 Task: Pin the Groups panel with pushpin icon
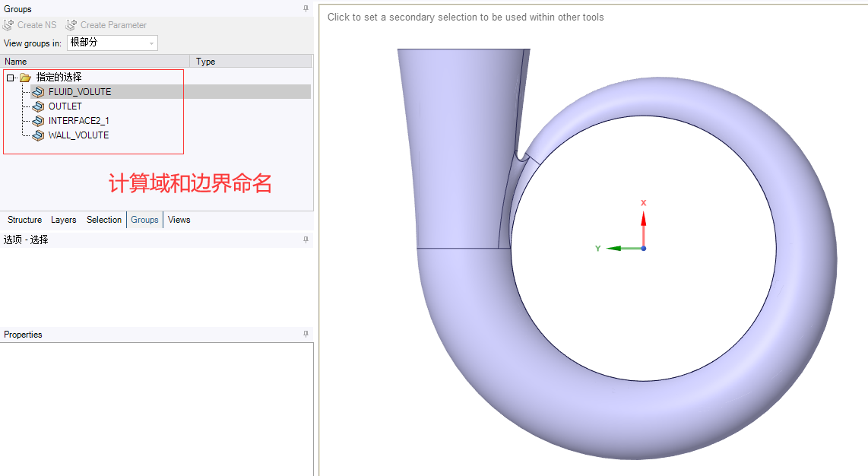306,9
